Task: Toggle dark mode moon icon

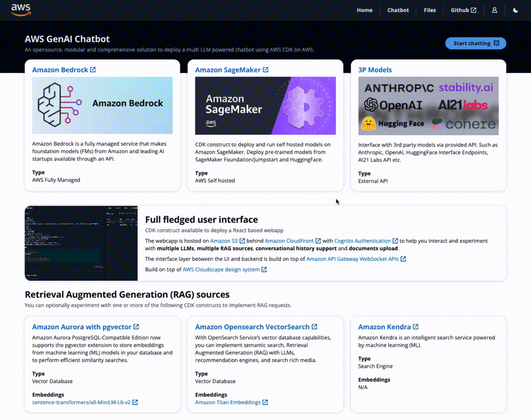Action: click(x=516, y=10)
